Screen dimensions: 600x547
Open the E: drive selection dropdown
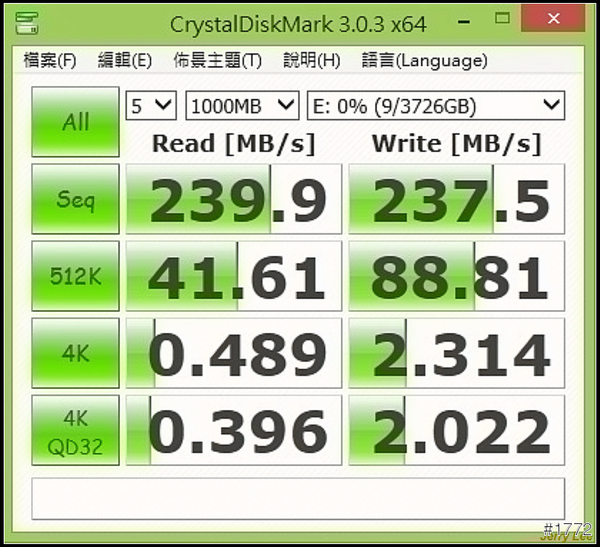click(x=436, y=105)
